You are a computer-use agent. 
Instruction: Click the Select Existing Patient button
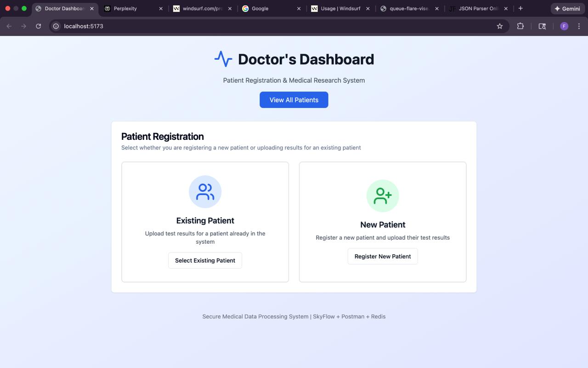click(x=205, y=260)
